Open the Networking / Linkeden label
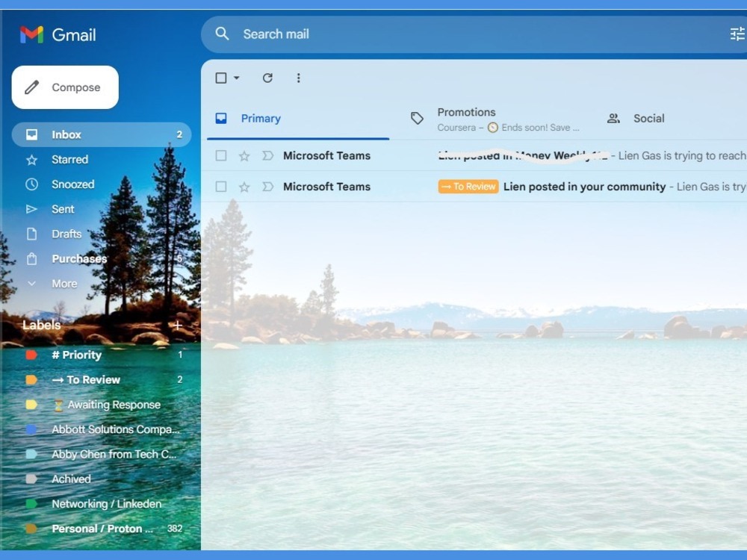The image size is (747, 560). pos(102,503)
